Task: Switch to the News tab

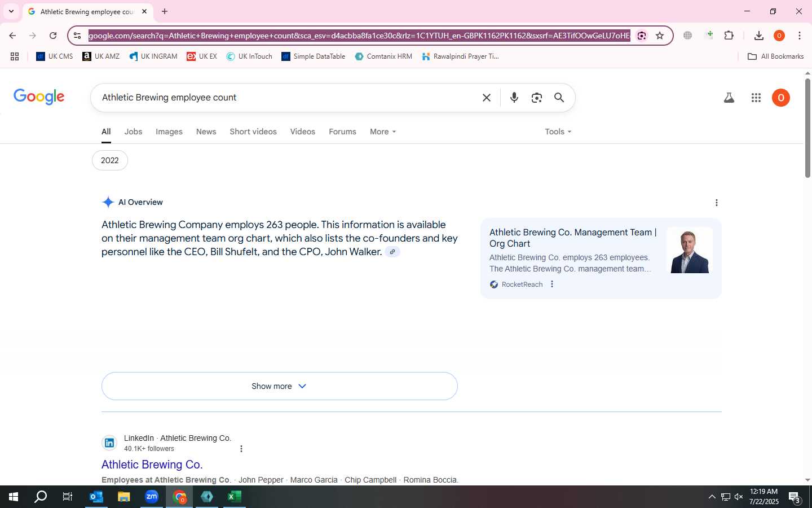Action: 206,132
